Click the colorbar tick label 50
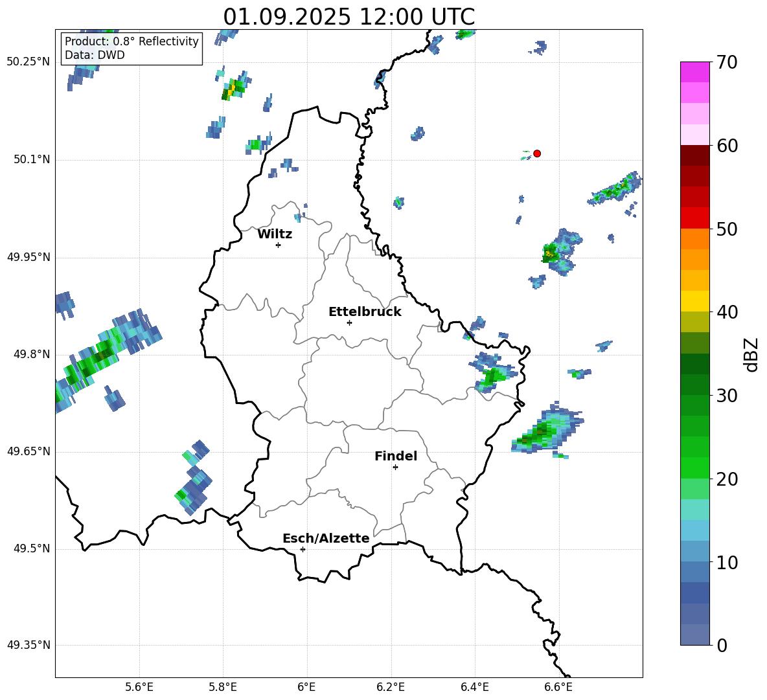767x700 pixels. (727, 229)
